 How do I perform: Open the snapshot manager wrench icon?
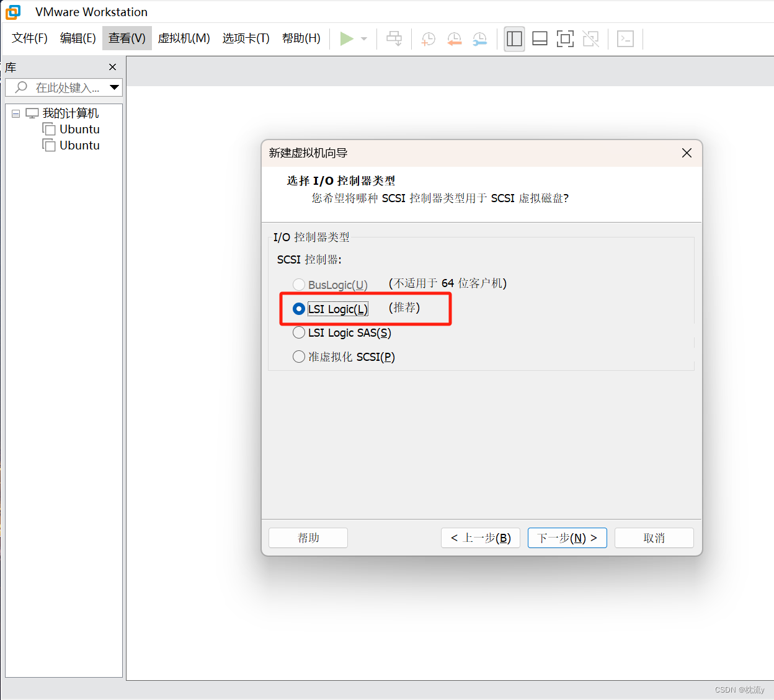(x=479, y=39)
